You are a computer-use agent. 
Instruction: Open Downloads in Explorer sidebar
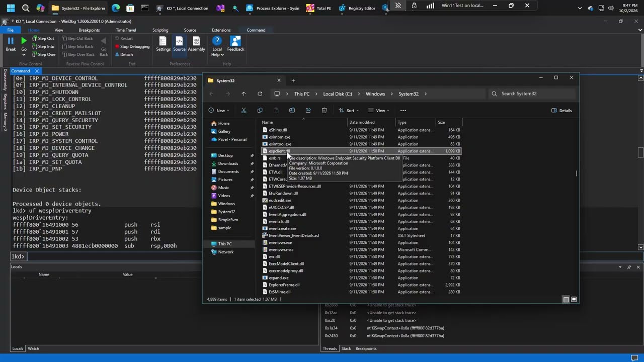228,163
